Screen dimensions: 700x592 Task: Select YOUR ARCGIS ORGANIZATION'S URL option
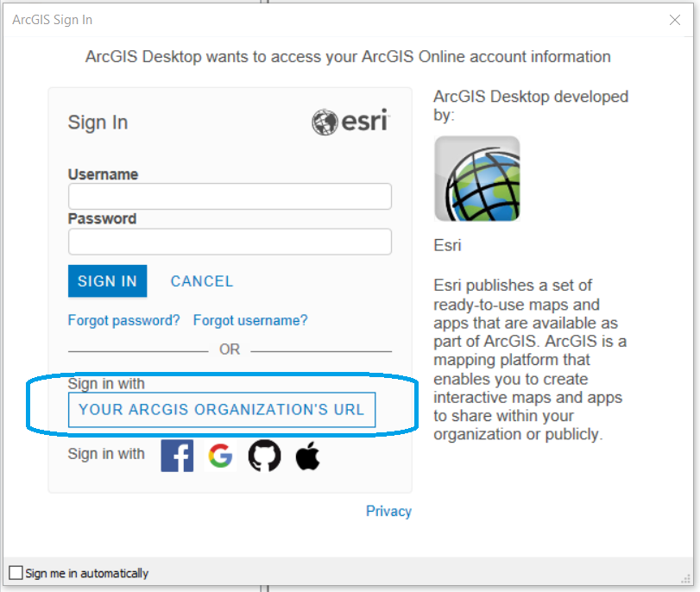221,409
